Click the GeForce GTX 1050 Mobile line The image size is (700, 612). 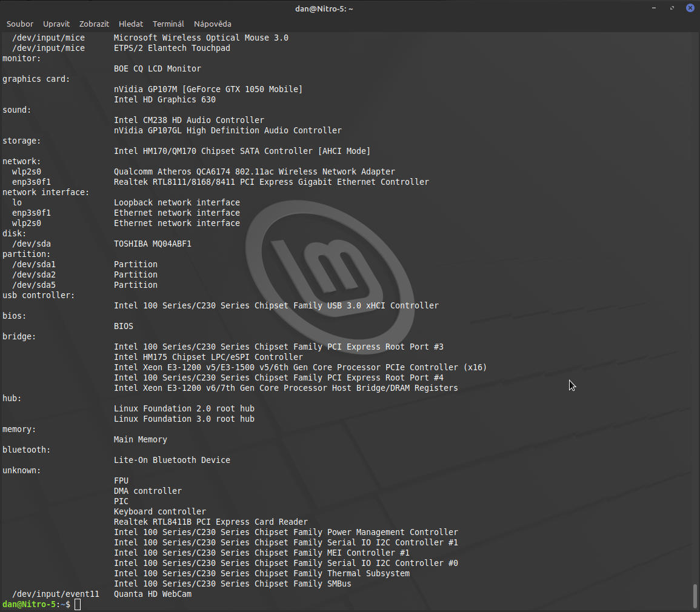pyautogui.click(x=208, y=89)
